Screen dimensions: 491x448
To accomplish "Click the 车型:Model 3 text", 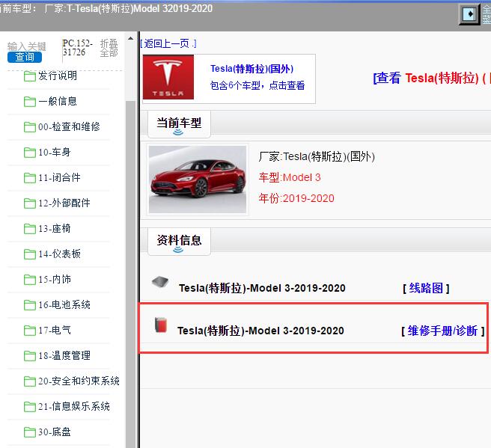I will [290, 177].
